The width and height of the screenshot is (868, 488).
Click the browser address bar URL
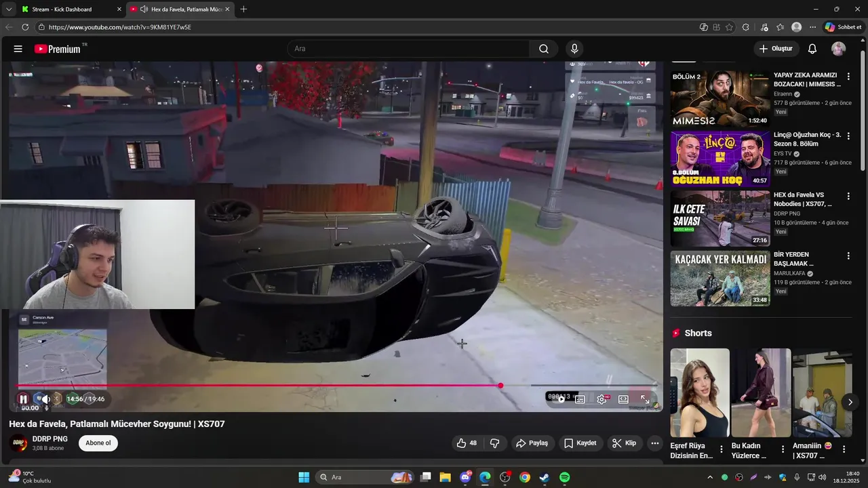[120, 27]
